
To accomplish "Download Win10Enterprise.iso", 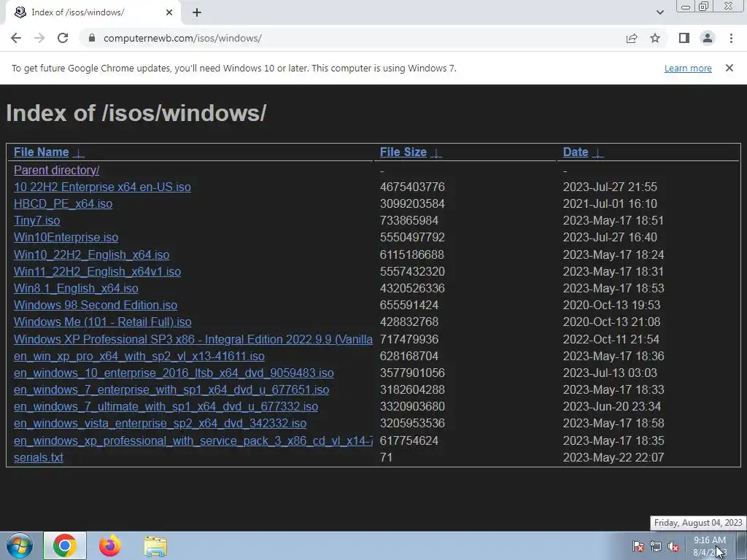I will pyautogui.click(x=66, y=237).
